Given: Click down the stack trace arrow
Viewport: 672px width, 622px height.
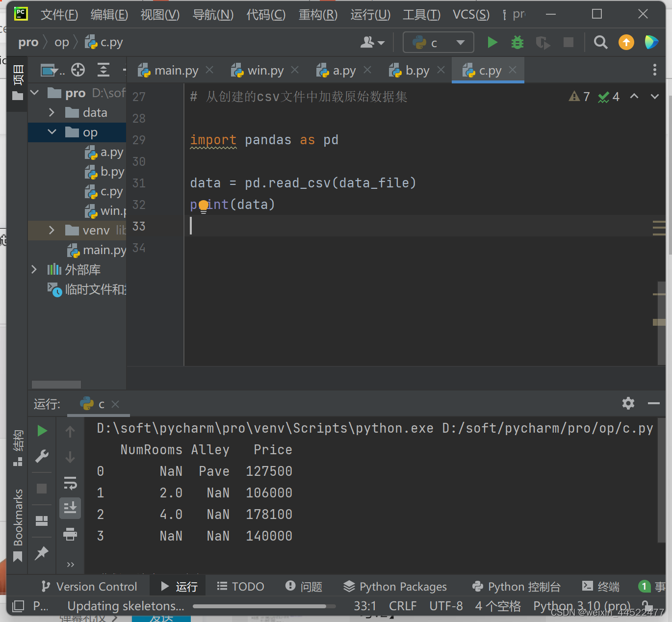Looking at the screenshot, I should [x=70, y=457].
